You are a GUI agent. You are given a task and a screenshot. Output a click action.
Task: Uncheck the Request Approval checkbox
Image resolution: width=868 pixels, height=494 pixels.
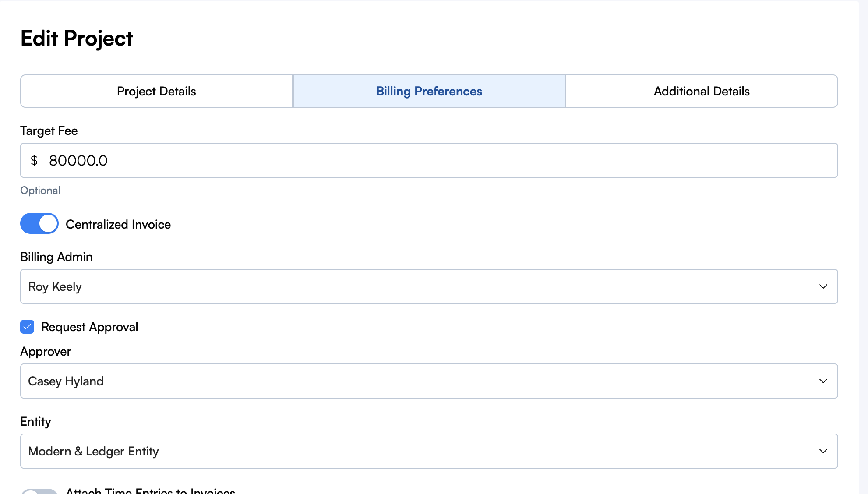(27, 327)
